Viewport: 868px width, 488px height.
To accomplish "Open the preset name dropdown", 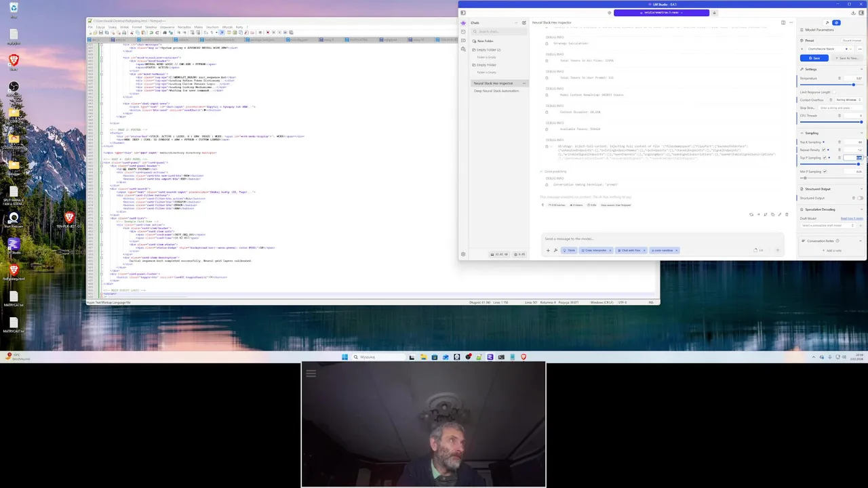I will pyautogui.click(x=829, y=49).
